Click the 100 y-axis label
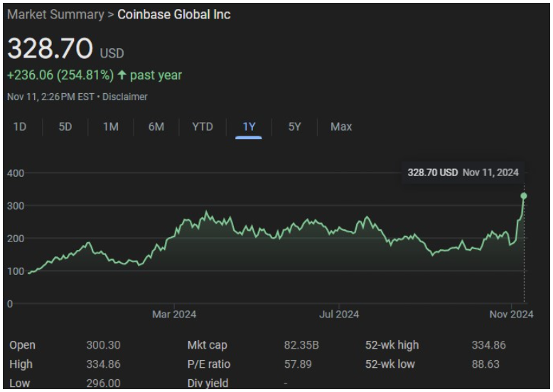 point(16,271)
